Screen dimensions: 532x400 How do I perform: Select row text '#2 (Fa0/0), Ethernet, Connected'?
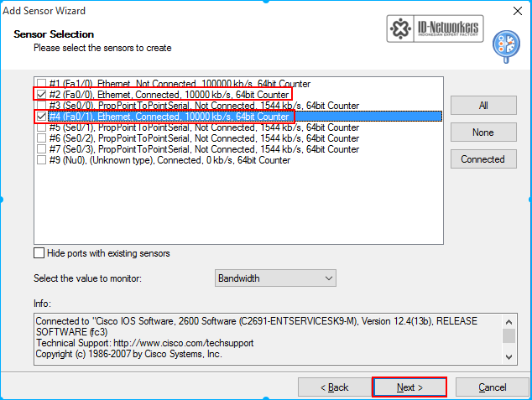(x=169, y=94)
